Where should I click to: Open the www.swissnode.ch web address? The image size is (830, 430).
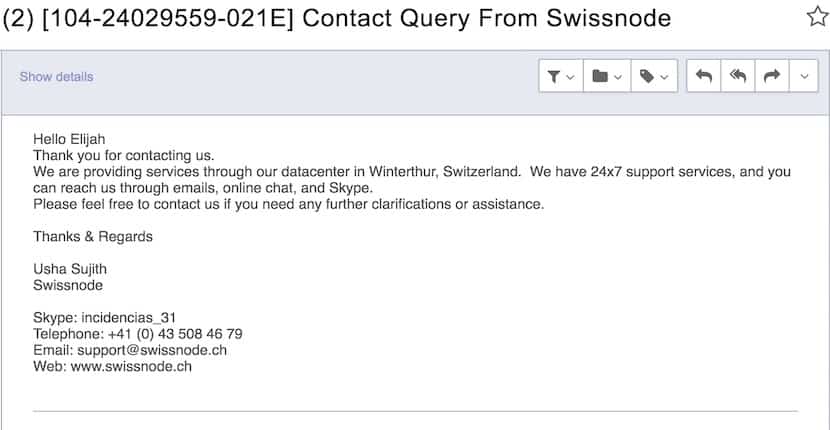pyautogui.click(x=131, y=366)
